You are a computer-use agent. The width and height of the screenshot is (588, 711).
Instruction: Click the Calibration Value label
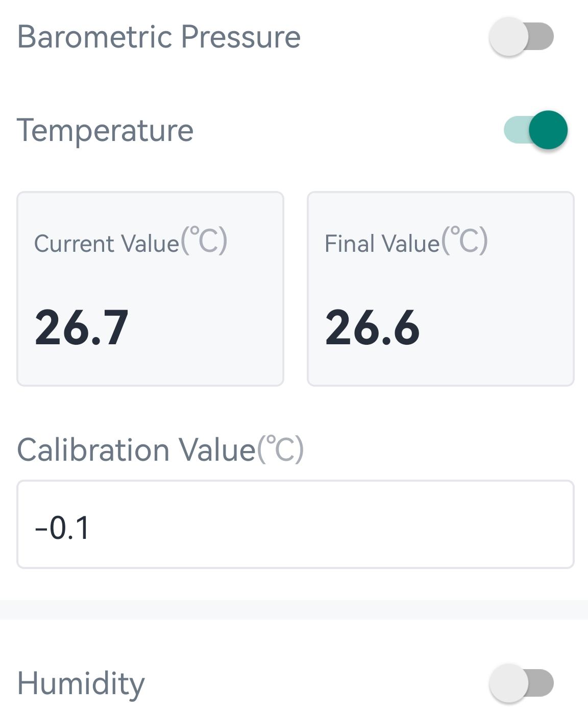click(136, 450)
